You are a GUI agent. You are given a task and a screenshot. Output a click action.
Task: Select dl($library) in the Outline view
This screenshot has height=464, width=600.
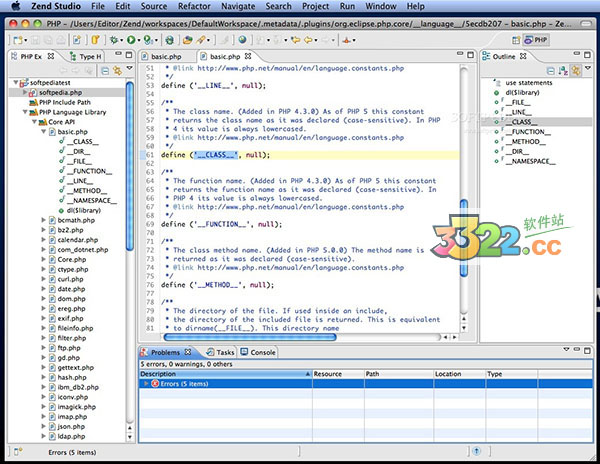click(522, 92)
